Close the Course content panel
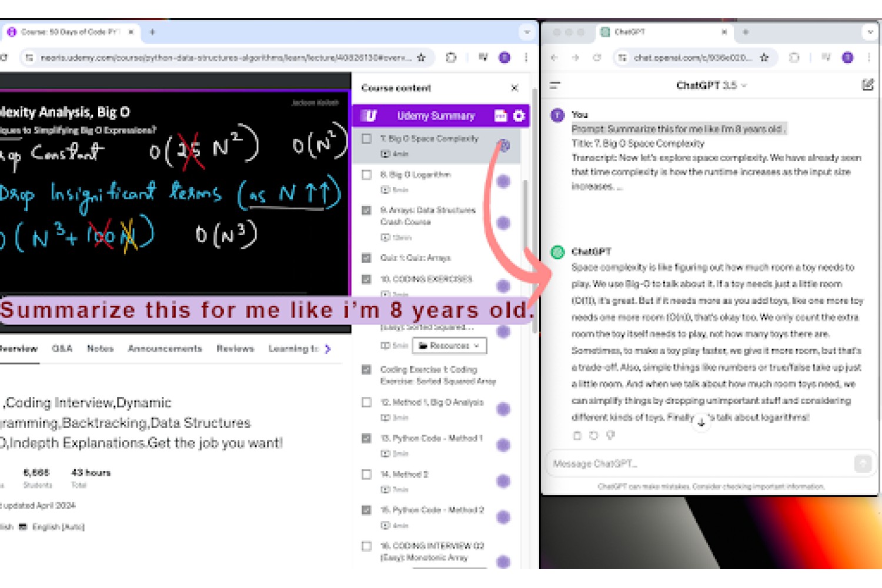Image resolution: width=882 pixels, height=588 pixels. [x=514, y=88]
